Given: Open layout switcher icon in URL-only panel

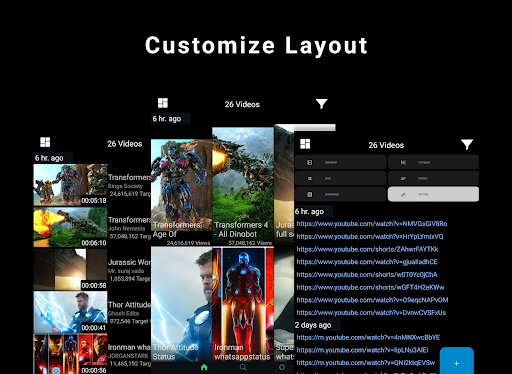Looking at the screenshot, I should 305,144.
